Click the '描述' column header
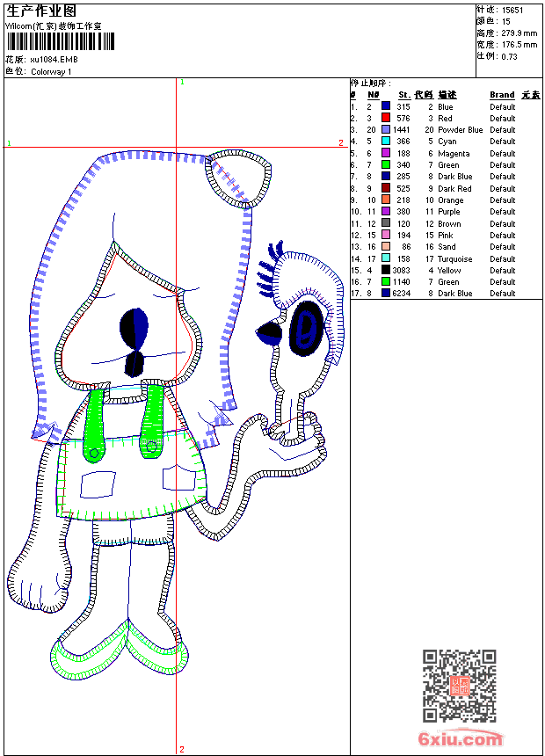Image resolution: width=545 pixels, height=756 pixels. 447,95
